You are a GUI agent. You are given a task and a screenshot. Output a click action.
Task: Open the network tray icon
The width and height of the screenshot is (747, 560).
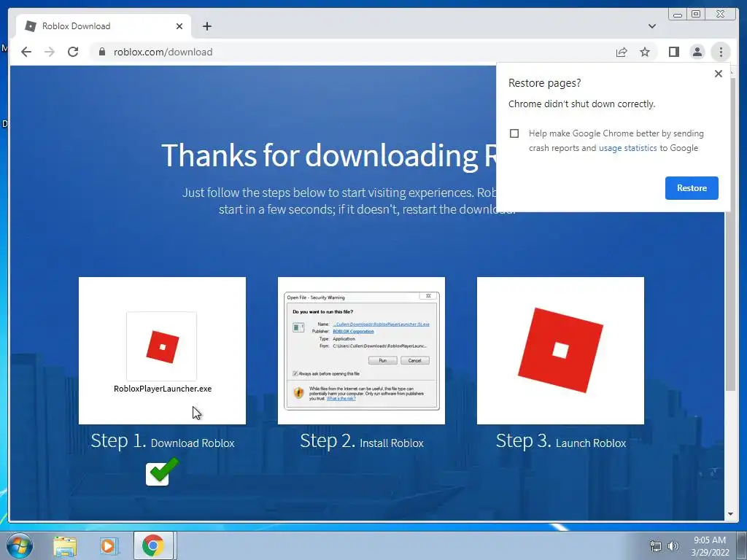(x=656, y=546)
